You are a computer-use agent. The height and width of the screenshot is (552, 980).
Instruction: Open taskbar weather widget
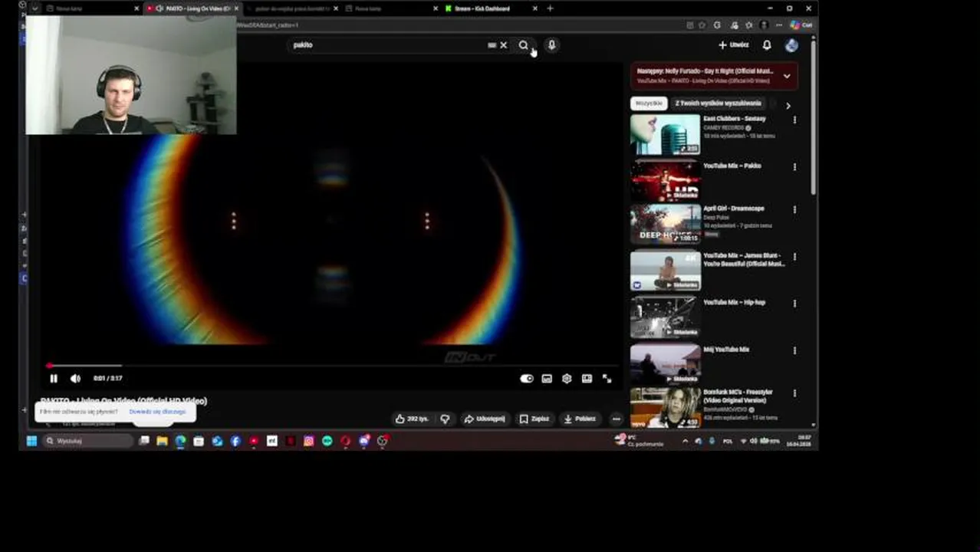638,441
